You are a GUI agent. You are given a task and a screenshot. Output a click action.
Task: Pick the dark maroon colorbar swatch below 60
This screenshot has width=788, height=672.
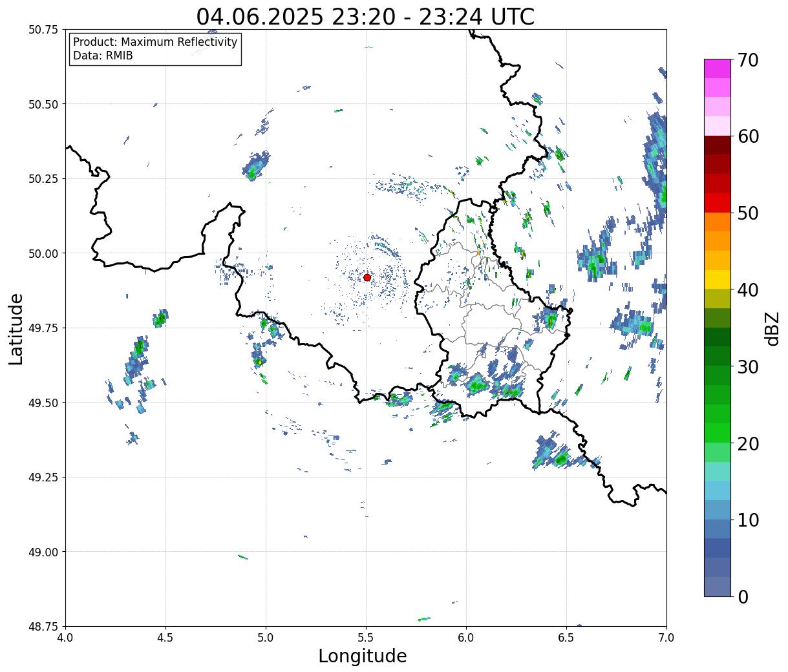[718, 145]
